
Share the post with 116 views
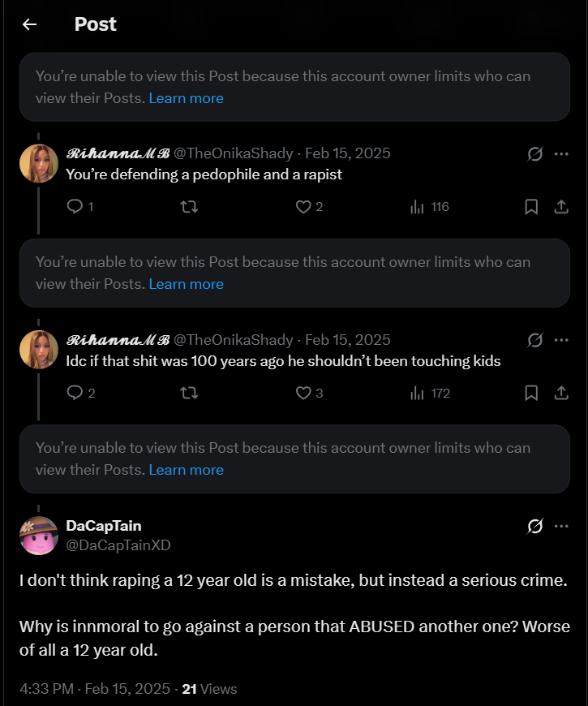561,207
